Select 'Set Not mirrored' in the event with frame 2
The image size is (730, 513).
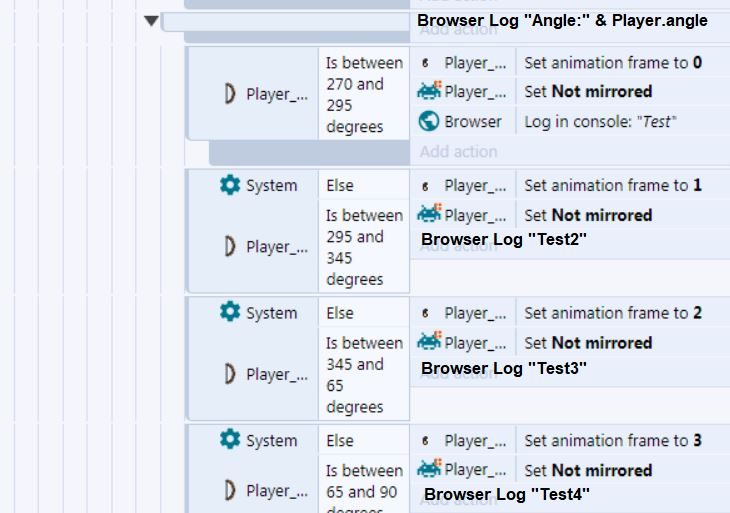coord(588,343)
